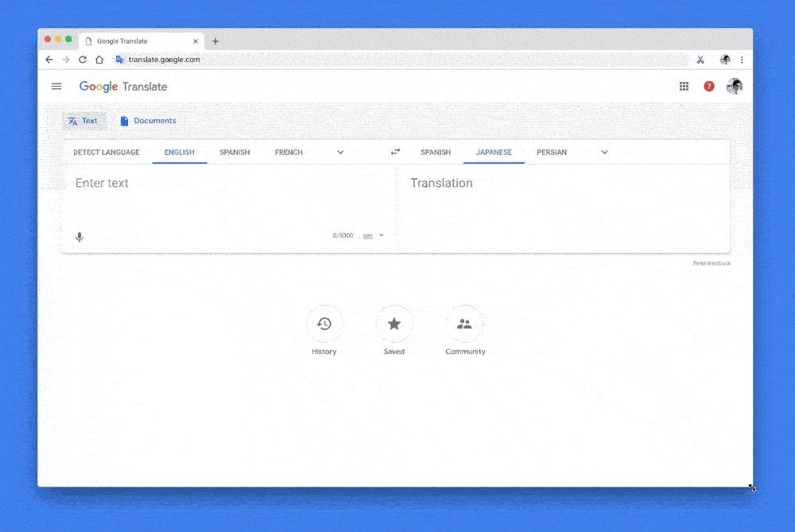Switch to Documents translation mode
This screenshot has width=795, height=532.
(148, 121)
